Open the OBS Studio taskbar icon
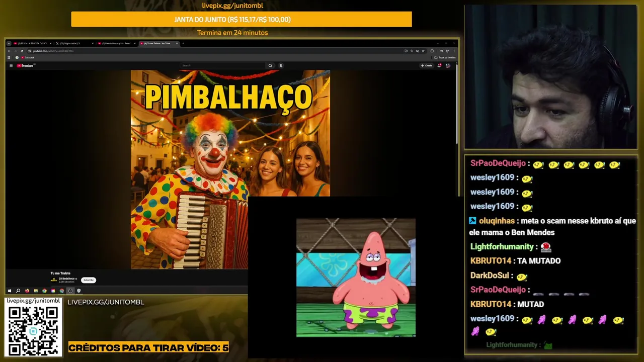Image resolution: width=644 pixels, height=362 pixels. (70, 291)
